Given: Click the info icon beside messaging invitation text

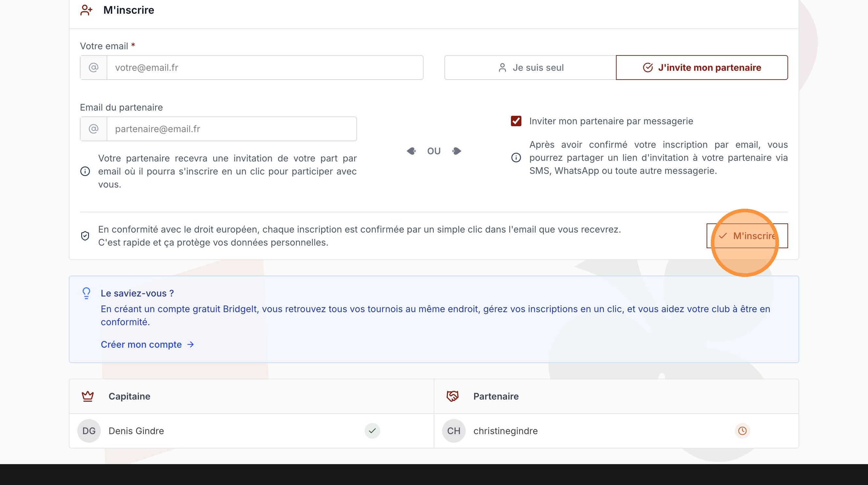Looking at the screenshot, I should (x=516, y=158).
